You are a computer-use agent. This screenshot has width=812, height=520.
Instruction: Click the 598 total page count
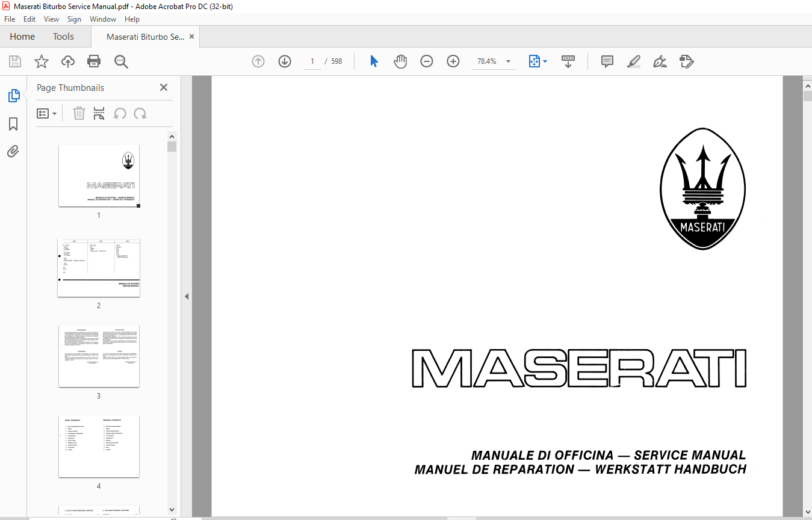click(336, 61)
